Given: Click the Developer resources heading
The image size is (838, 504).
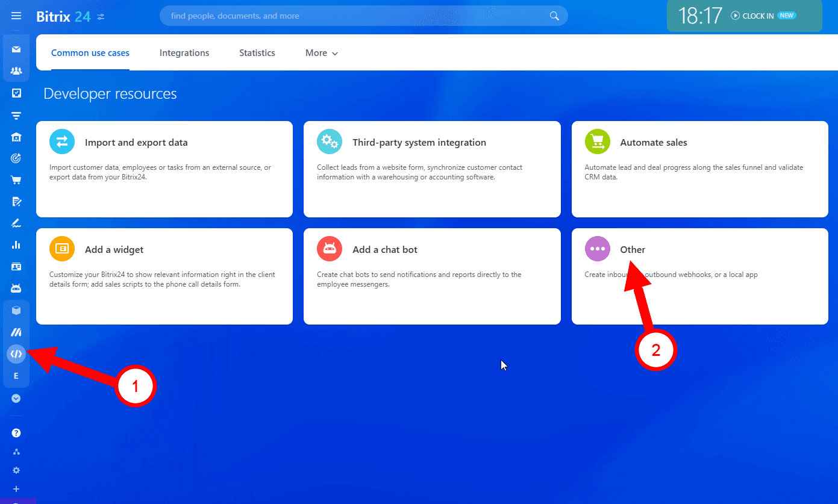Looking at the screenshot, I should coord(110,94).
